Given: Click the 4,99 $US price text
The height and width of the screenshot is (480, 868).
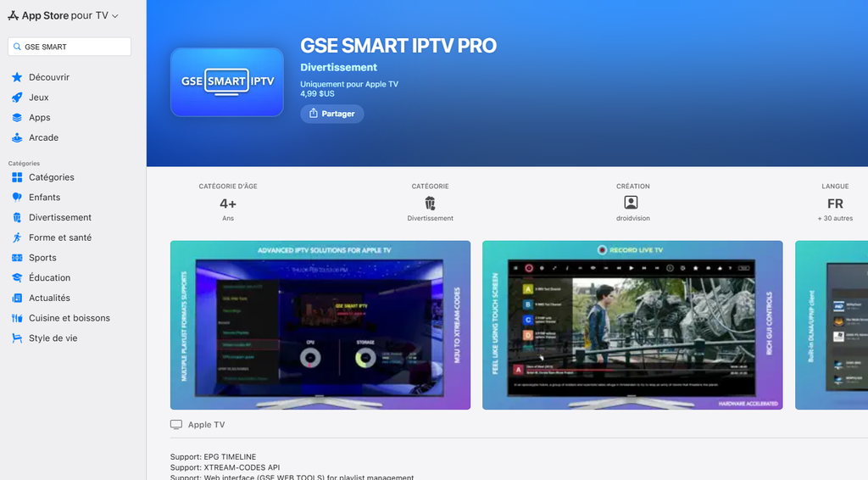Looking at the screenshot, I should tap(317, 93).
